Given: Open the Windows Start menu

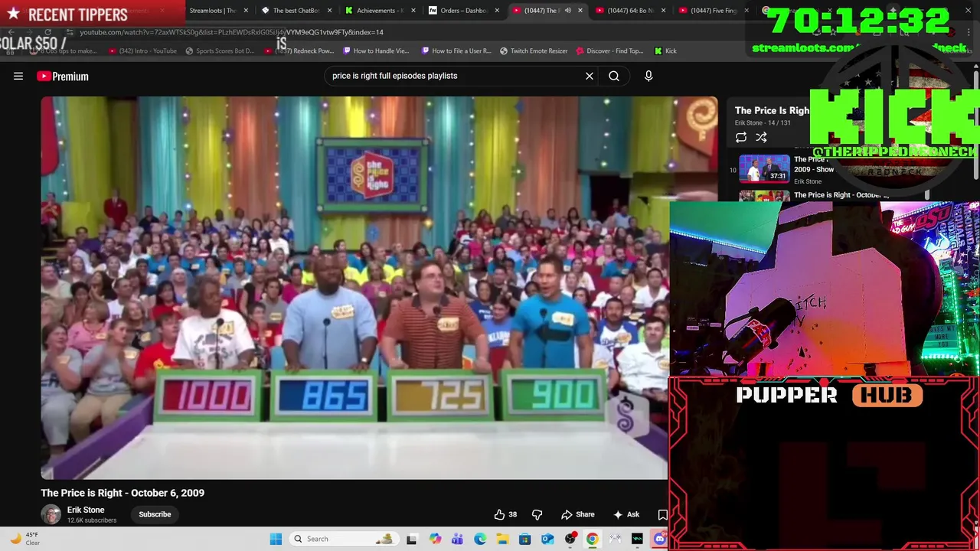Looking at the screenshot, I should click(276, 539).
